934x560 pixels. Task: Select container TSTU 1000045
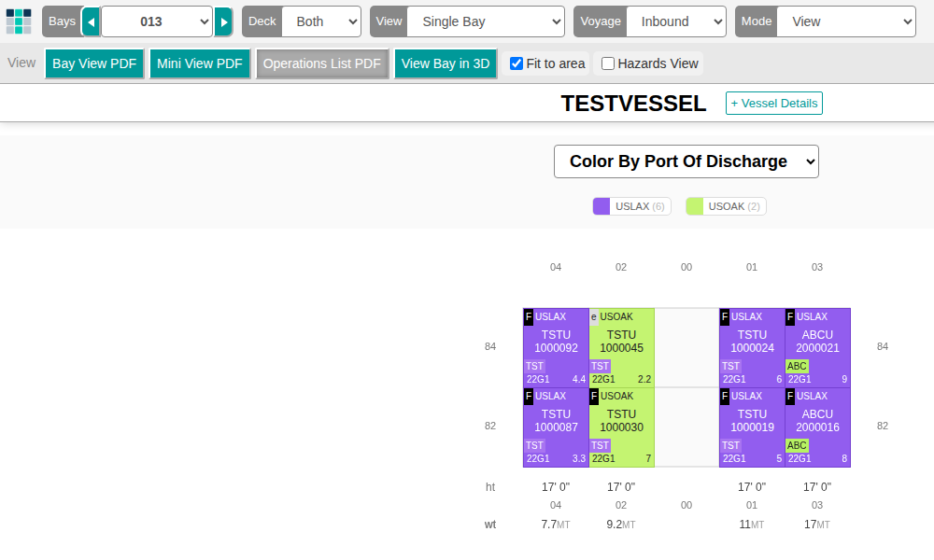(621, 347)
